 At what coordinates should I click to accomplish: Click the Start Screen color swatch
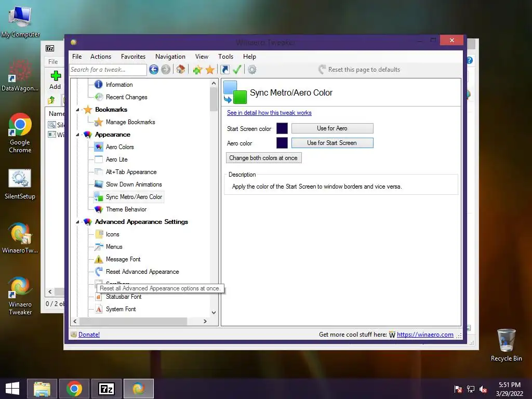[x=282, y=128]
